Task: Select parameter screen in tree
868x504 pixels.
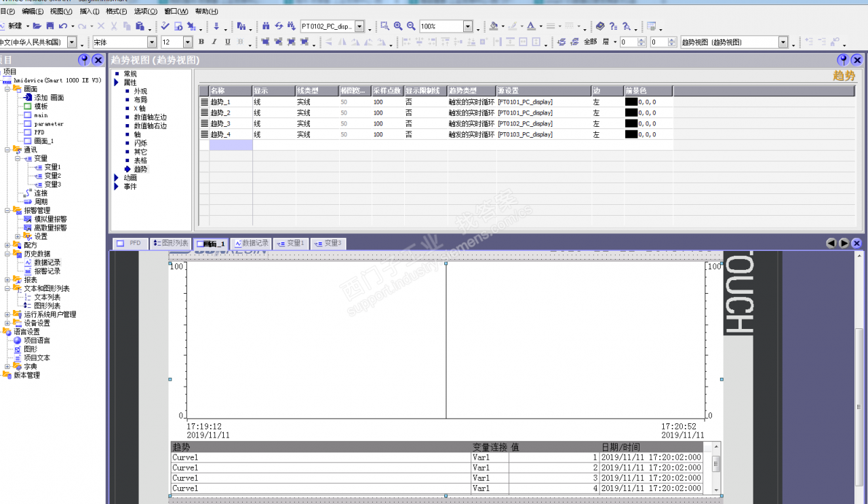Action: (x=49, y=124)
